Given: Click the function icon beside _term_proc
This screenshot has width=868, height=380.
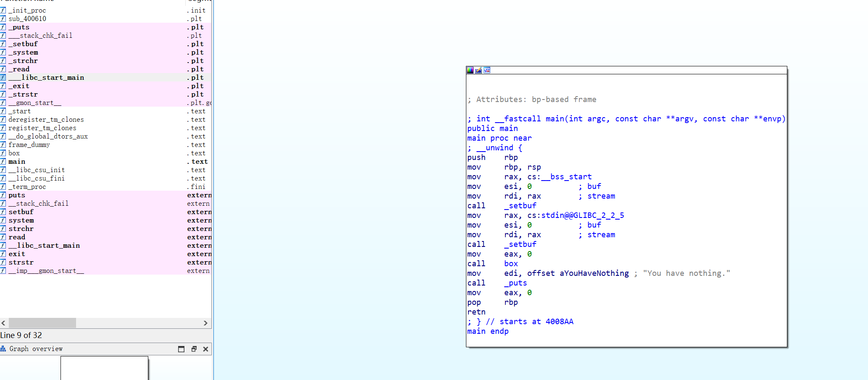Looking at the screenshot, I should pyautogui.click(x=3, y=187).
